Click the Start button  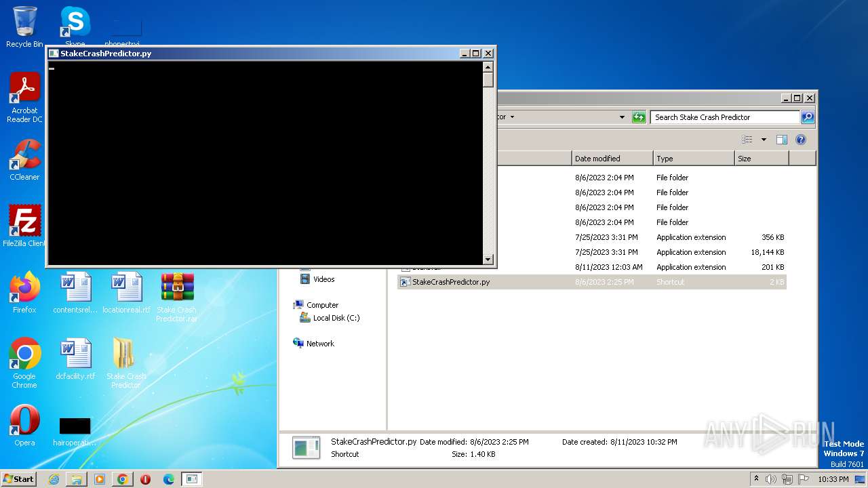pos(19,479)
